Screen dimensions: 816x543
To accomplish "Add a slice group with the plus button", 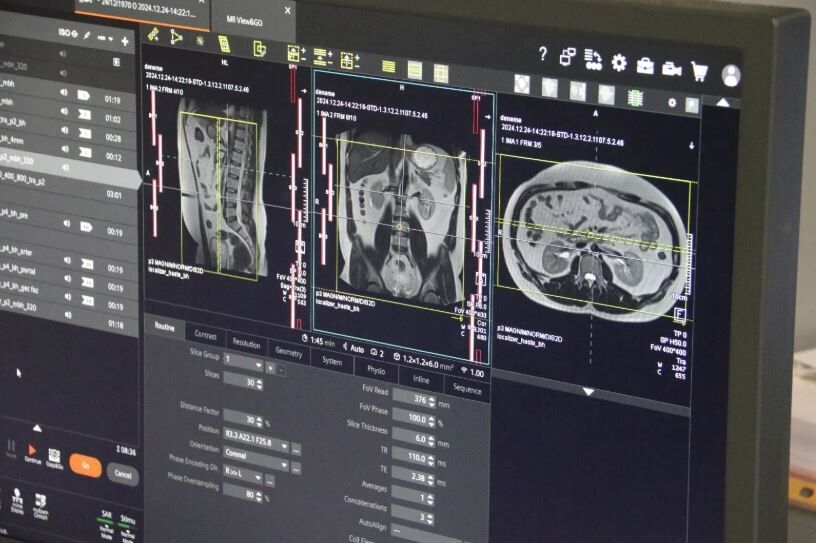I will [271, 369].
